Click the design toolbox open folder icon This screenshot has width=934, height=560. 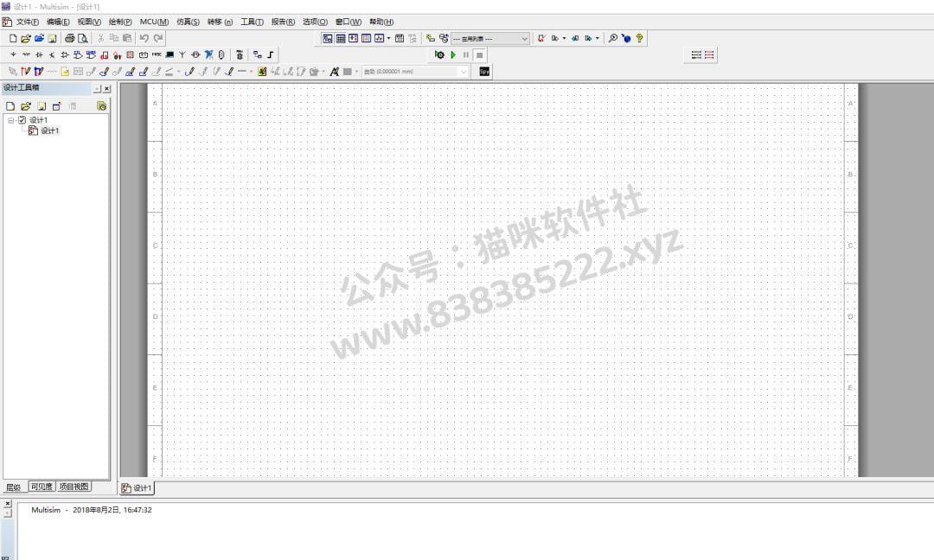point(26,106)
